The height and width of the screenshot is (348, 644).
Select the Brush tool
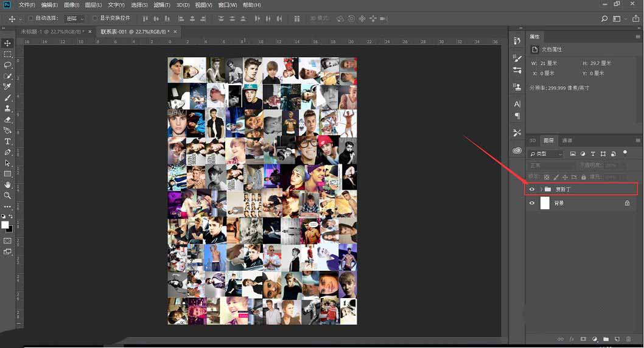tap(7, 98)
